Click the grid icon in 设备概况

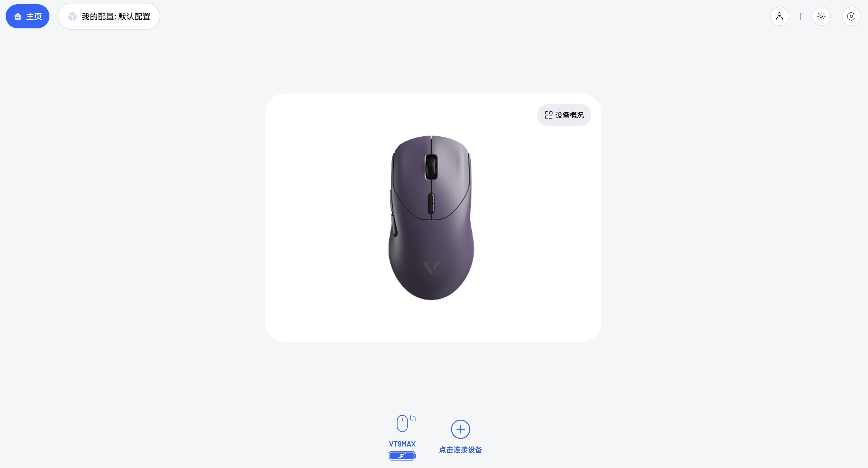pyautogui.click(x=549, y=115)
